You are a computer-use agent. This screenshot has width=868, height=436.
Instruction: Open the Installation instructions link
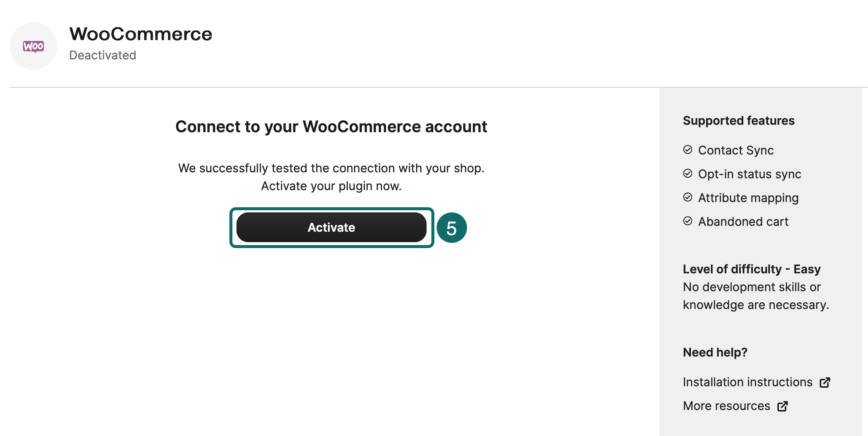pos(748,382)
